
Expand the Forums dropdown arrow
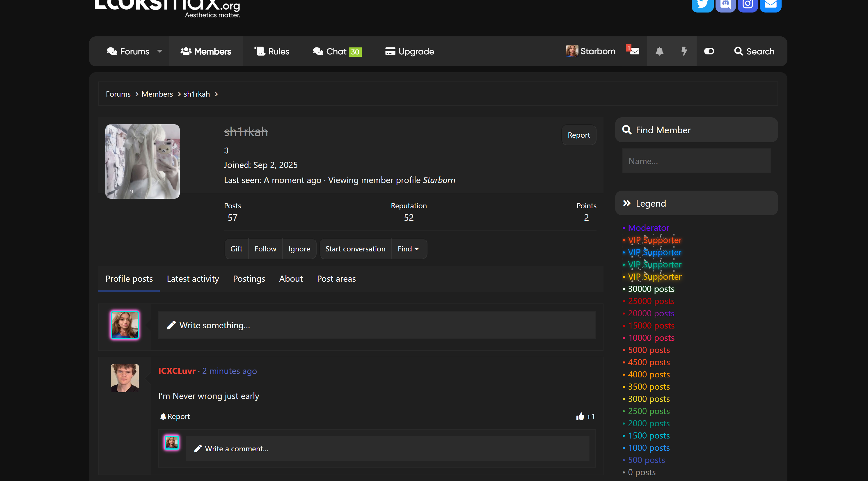tap(160, 51)
